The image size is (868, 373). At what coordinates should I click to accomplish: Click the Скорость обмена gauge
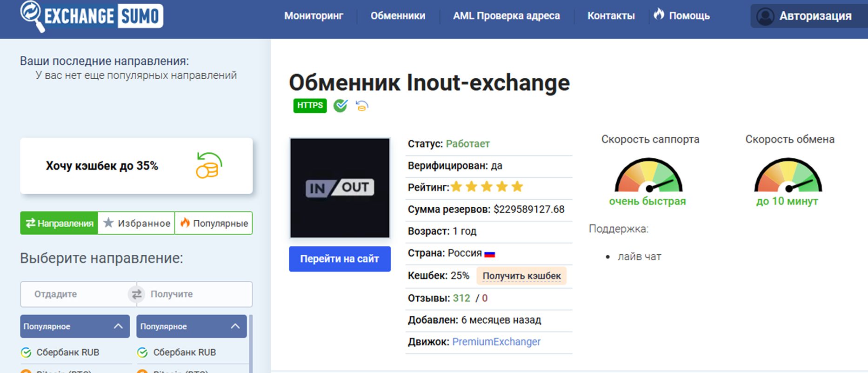point(788,176)
